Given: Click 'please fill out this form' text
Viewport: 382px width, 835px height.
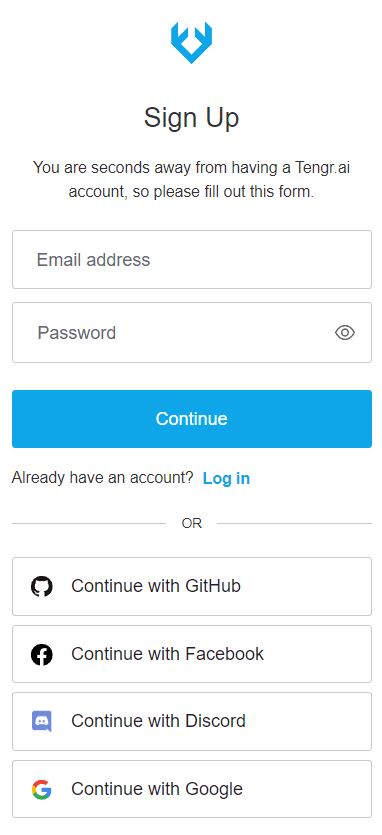Looking at the screenshot, I should tap(232, 192).
